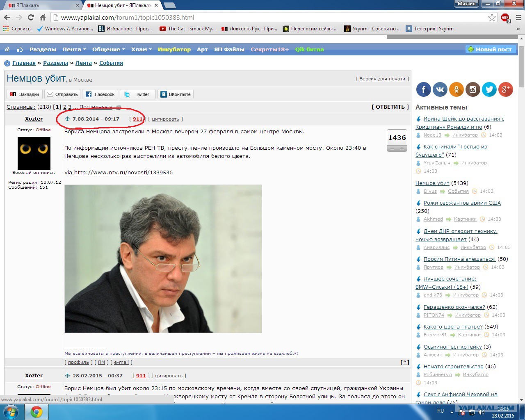Click the Twitter share button
The image size is (525, 420).
tap(138, 94)
